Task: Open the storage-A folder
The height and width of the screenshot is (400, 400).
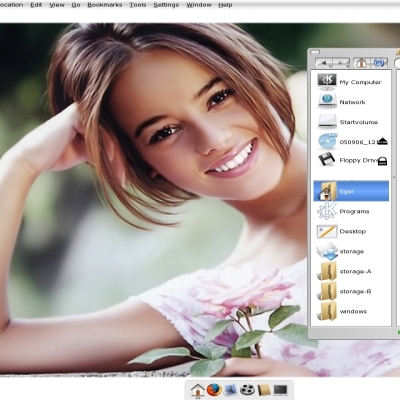Action: pos(351,271)
